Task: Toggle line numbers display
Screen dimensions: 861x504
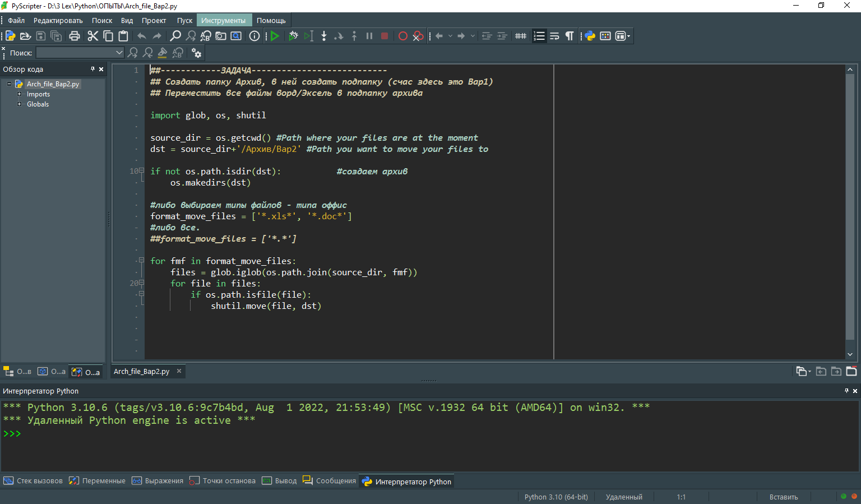Action: [x=539, y=36]
